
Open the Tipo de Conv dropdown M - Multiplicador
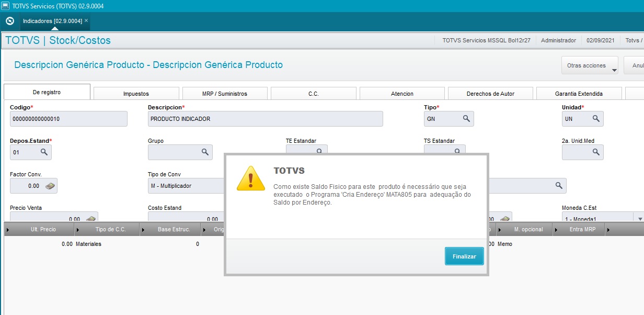[186, 186]
